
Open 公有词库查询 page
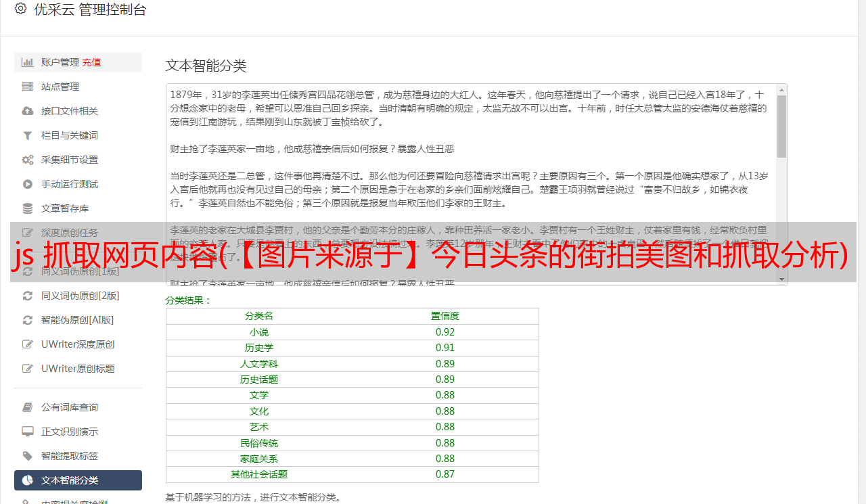pyautogui.click(x=78, y=407)
